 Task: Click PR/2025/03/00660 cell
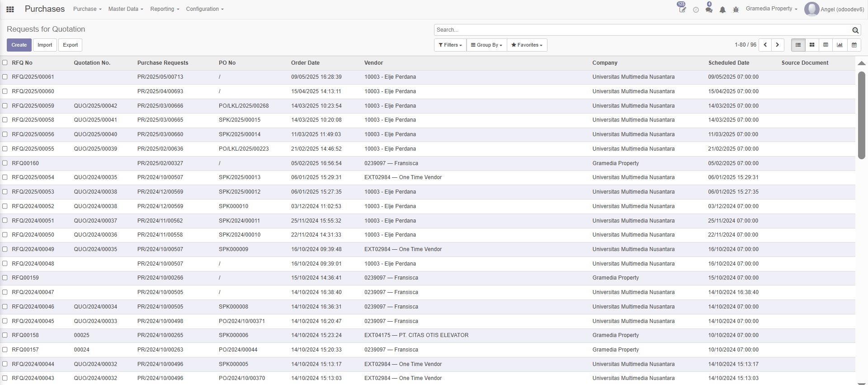tap(160, 134)
